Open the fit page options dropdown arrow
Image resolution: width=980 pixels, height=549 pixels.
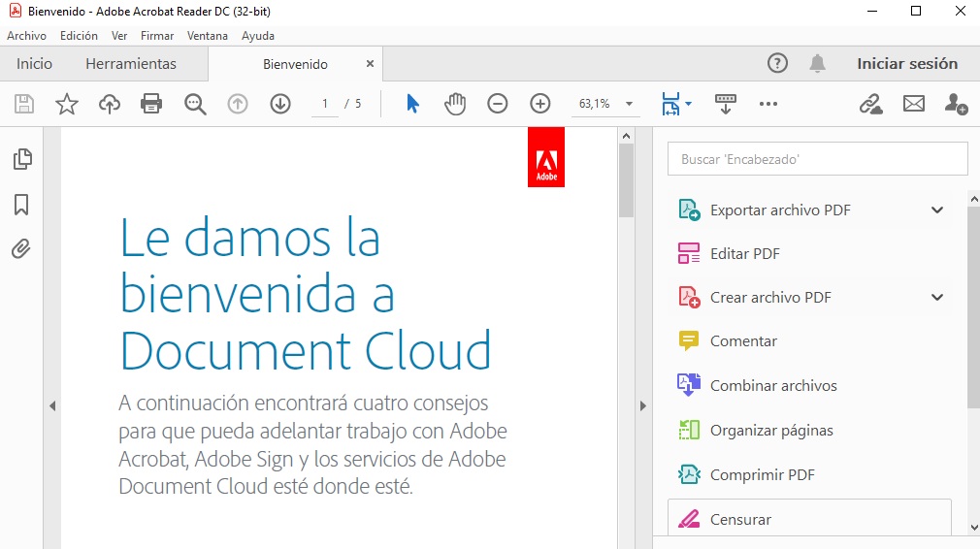point(688,104)
